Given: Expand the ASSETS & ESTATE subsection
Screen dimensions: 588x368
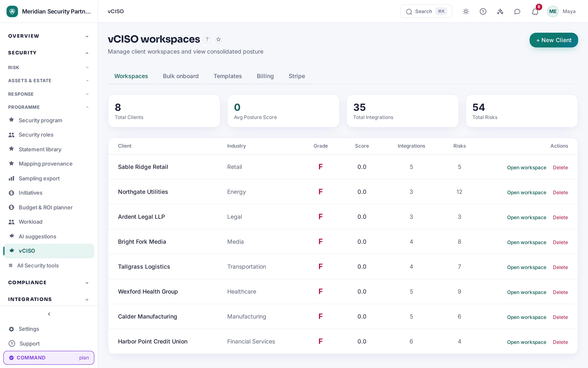Looking at the screenshot, I should point(49,81).
